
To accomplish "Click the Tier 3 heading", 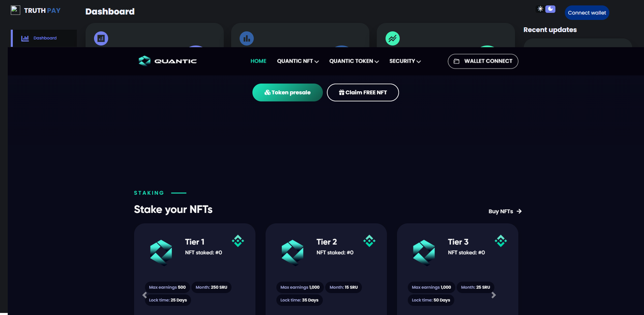I will (x=458, y=242).
